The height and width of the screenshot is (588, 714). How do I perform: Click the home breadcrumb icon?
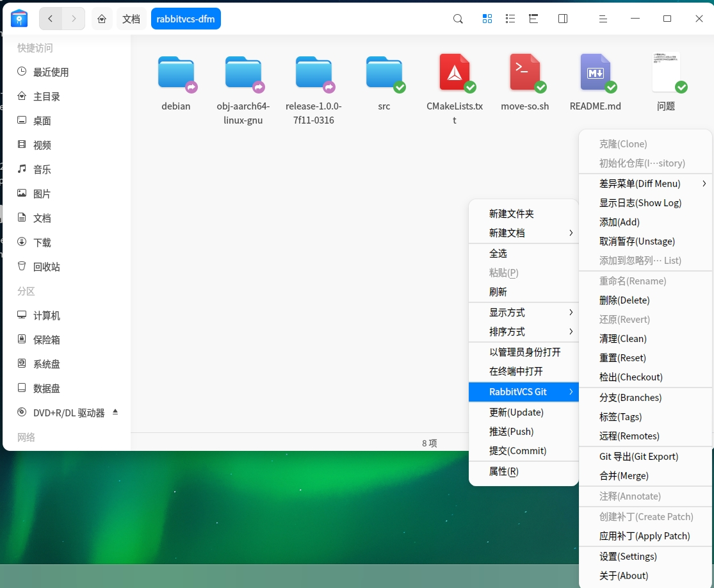102,19
